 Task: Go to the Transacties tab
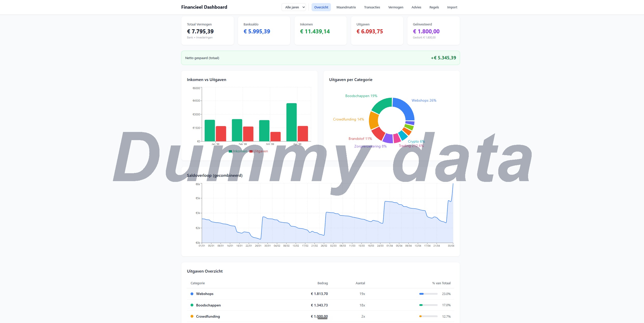tap(372, 7)
